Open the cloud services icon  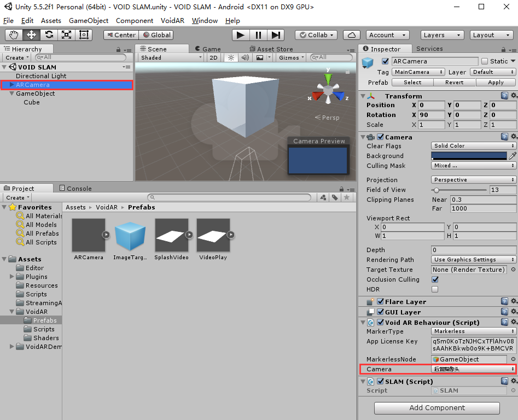[x=352, y=35]
